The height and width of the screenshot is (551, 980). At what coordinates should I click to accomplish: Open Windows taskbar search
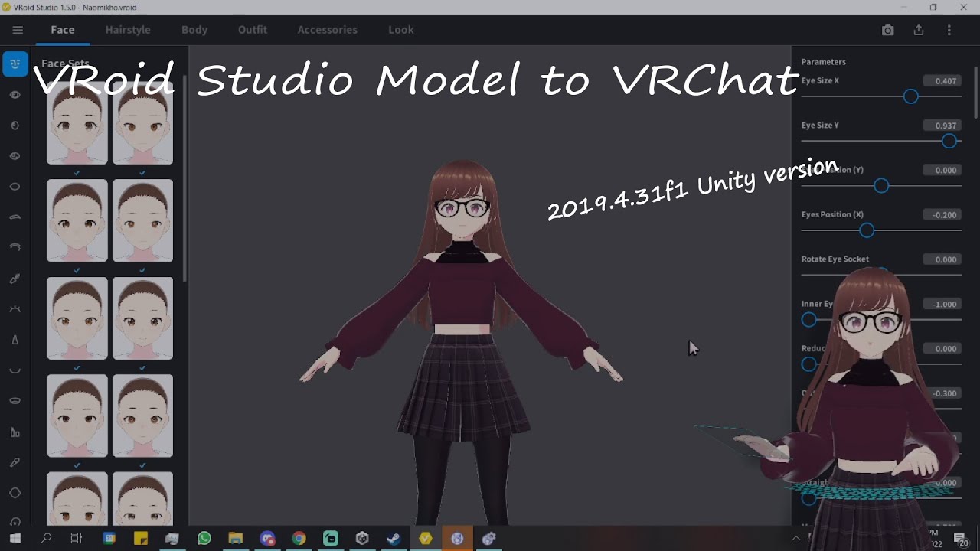46,539
